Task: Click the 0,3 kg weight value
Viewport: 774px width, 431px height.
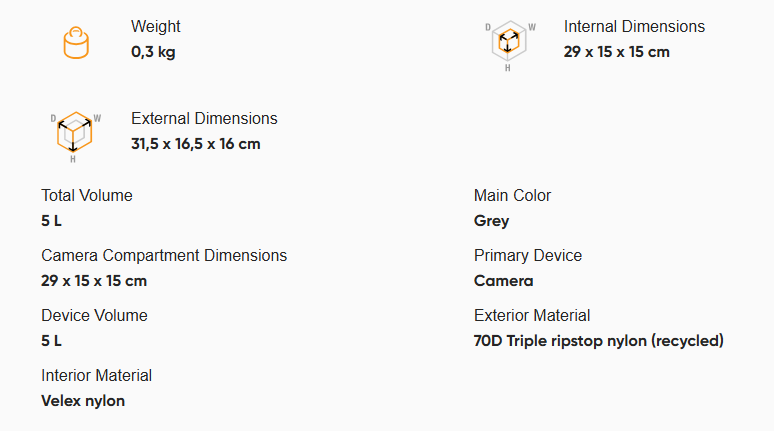Action: tap(153, 52)
